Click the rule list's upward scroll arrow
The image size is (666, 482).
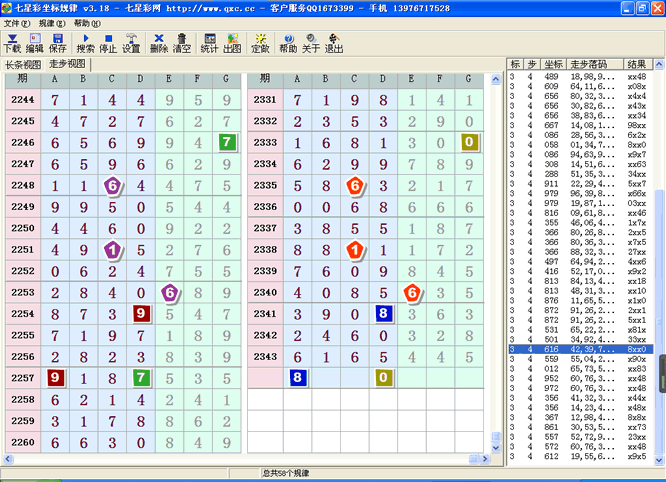click(659, 65)
